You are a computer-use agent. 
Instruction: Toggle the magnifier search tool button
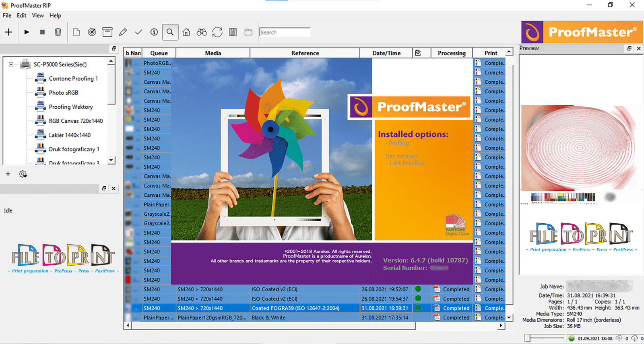click(x=170, y=32)
